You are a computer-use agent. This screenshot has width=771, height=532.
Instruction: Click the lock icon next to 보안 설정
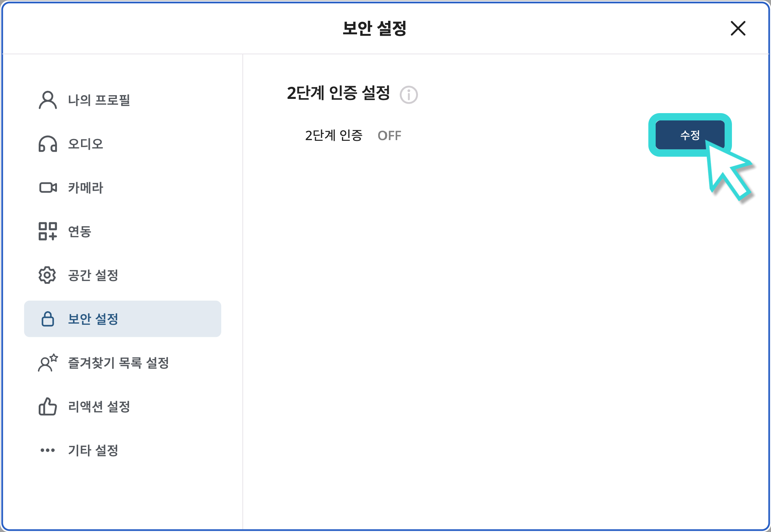click(48, 319)
